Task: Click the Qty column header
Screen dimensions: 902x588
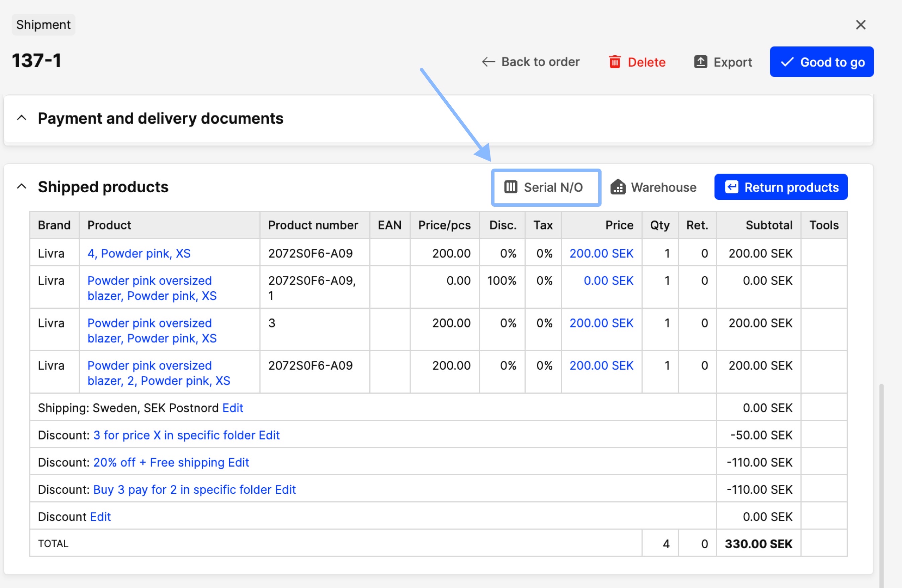Action: point(659,225)
